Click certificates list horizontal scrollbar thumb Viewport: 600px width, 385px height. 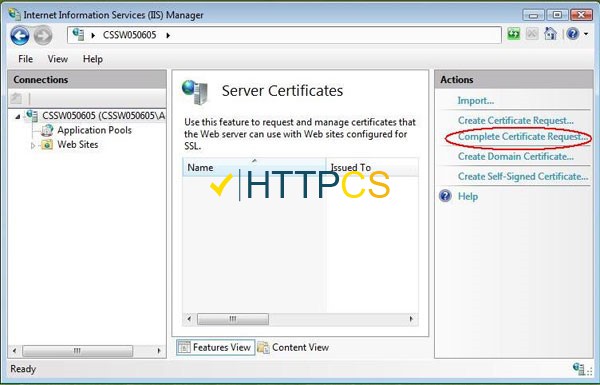(x=233, y=319)
